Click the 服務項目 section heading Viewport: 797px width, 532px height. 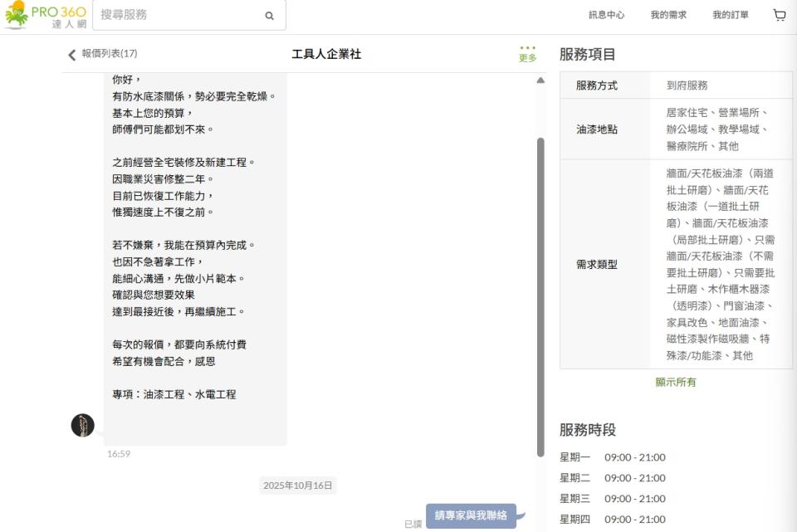(588, 55)
